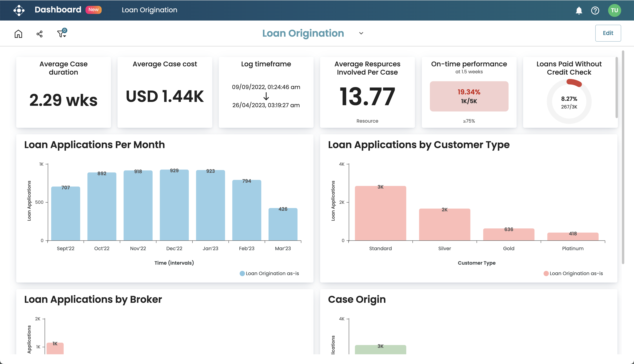634x364 pixels.
Task: Select Loan Origination in top bar
Action: pos(149,10)
